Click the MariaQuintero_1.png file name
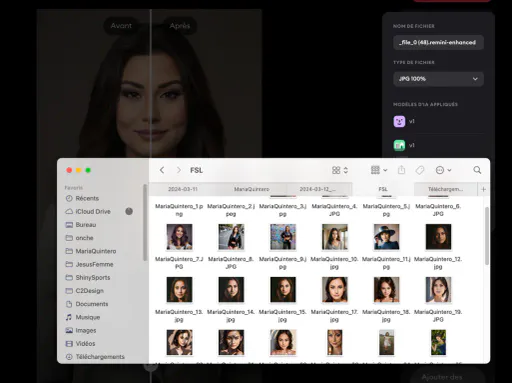512x383 pixels. [x=179, y=210]
